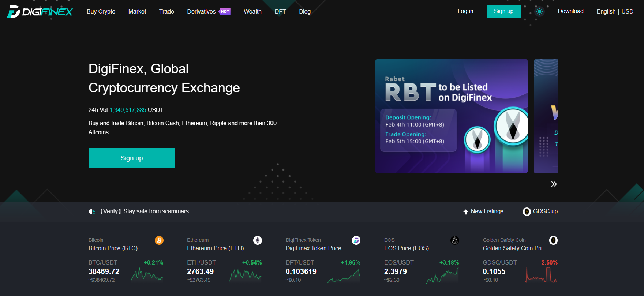Click the New Listings up-arrow icon
Image resolution: width=644 pixels, height=296 pixels.
[465, 212]
